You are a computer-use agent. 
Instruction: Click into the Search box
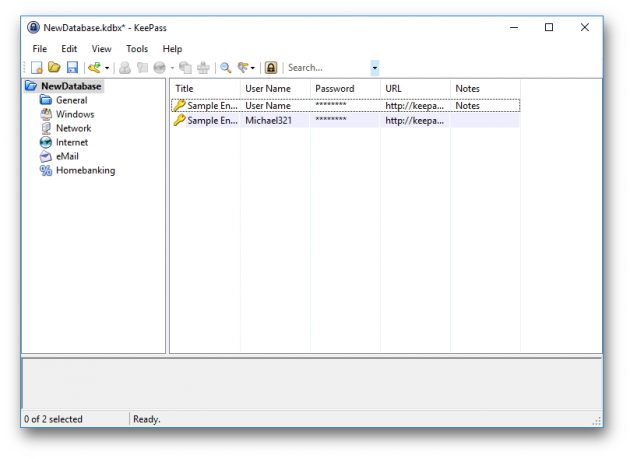point(328,68)
